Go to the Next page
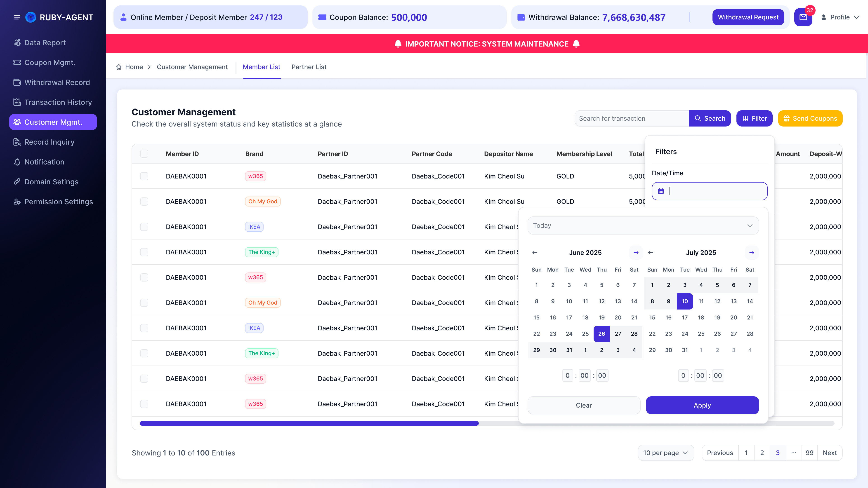The height and width of the screenshot is (488, 868). click(x=830, y=453)
